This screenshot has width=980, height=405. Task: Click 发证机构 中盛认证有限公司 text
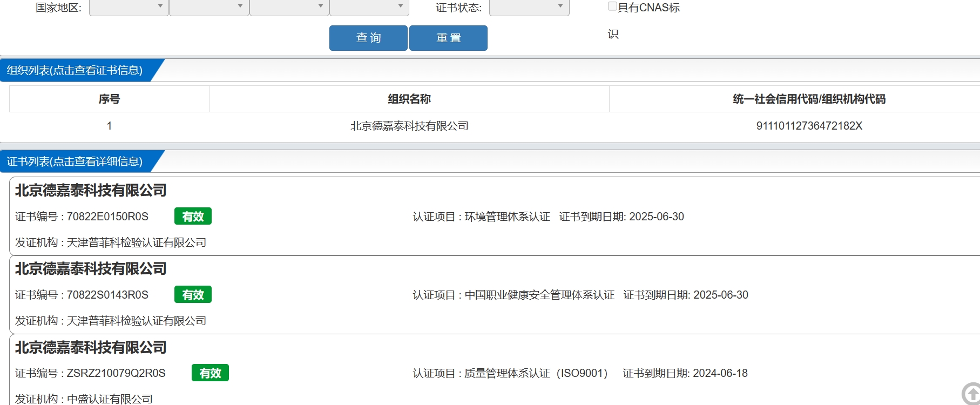point(84,399)
